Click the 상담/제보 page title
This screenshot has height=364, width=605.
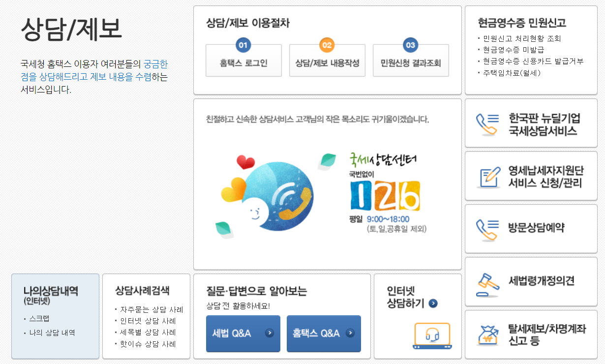(71, 29)
